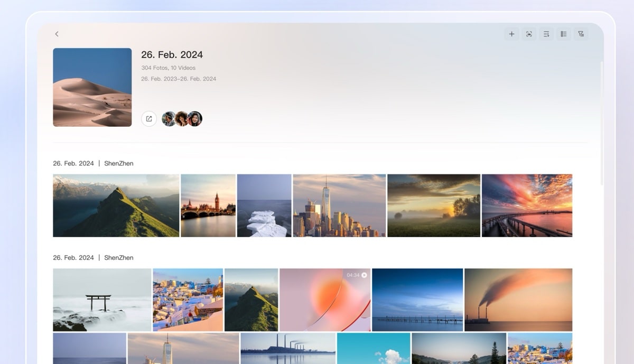Open the factory smokestack smoke photo
This screenshot has width=634, height=364.
click(x=518, y=300)
